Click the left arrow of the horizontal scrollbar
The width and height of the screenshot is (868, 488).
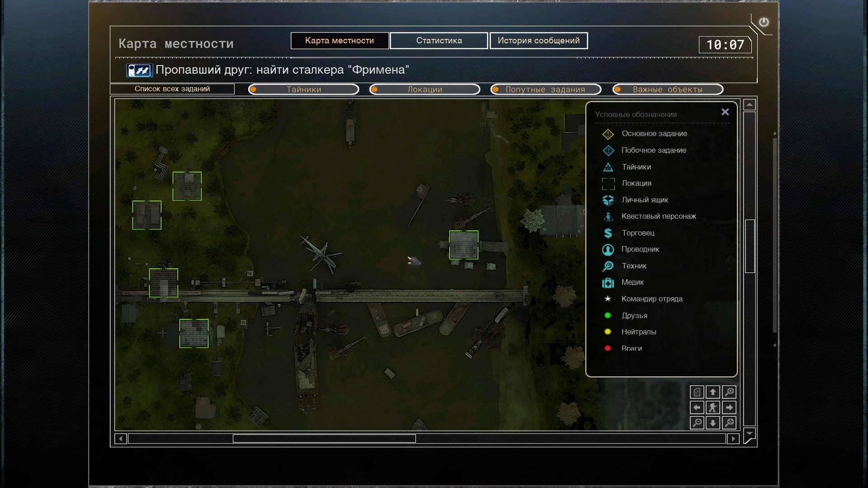[x=121, y=439]
